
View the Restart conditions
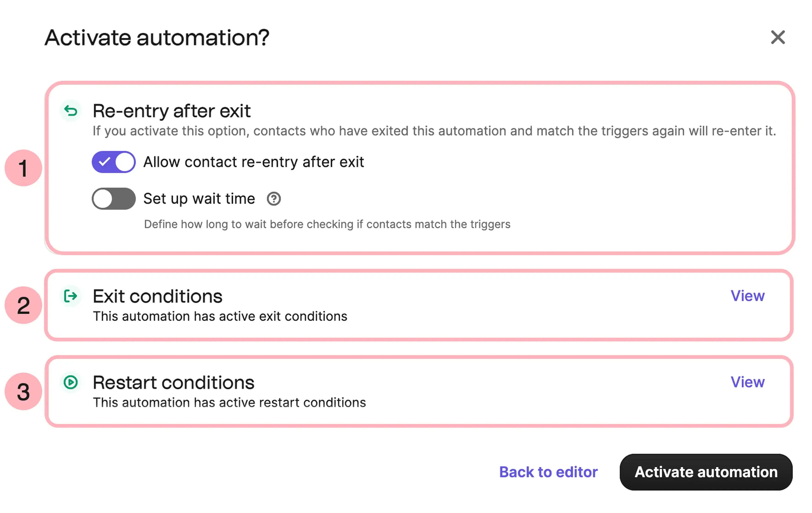pyautogui.click(x=748, y=382)
